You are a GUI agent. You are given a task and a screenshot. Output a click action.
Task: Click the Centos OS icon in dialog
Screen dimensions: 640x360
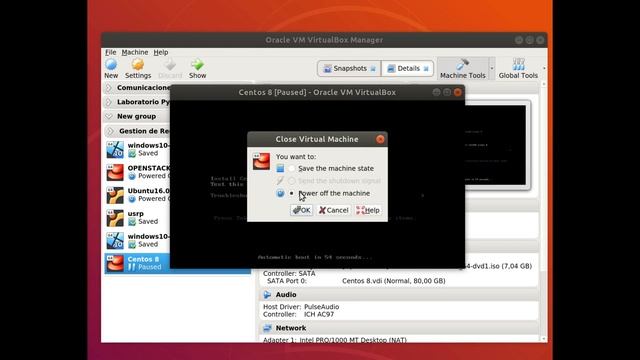(261, 161)
